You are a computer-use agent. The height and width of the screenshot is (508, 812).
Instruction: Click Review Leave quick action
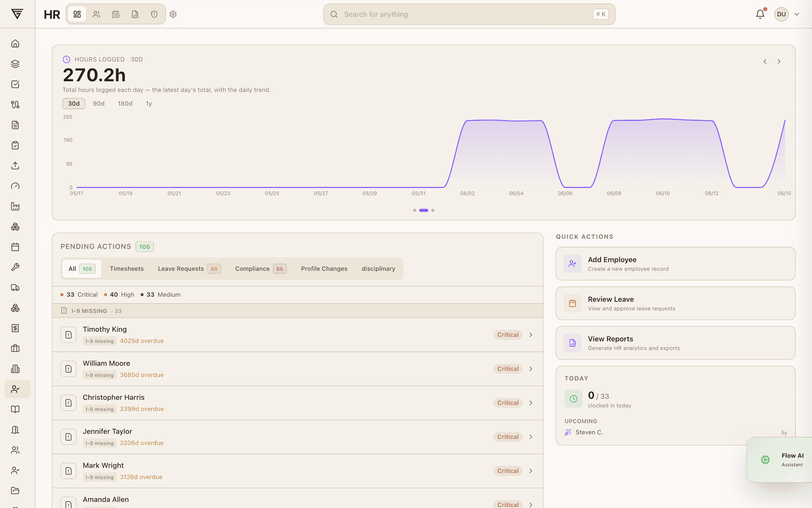(x=675, y=303)
